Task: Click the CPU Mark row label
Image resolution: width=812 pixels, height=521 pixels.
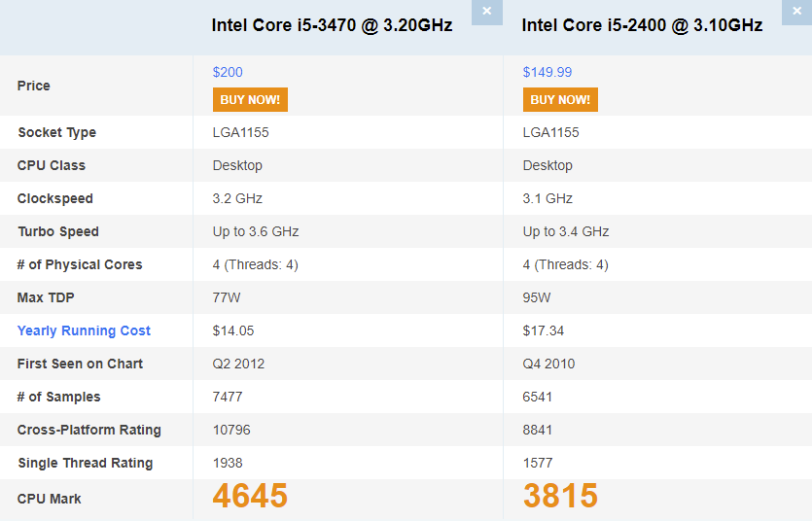Action: [x=50, y=500]
